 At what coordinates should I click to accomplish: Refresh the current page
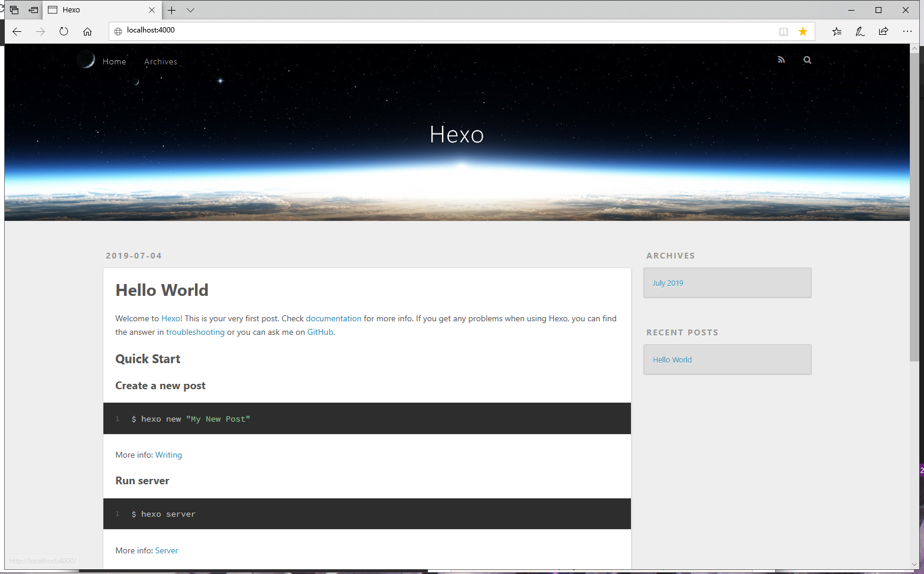coord(64,31)
